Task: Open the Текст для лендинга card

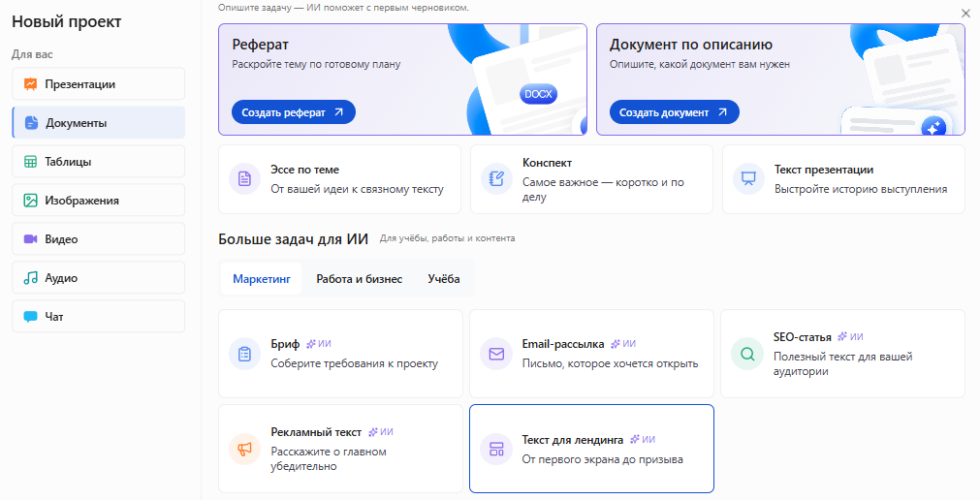Action: pyautogui.click(x=591, y=449)
